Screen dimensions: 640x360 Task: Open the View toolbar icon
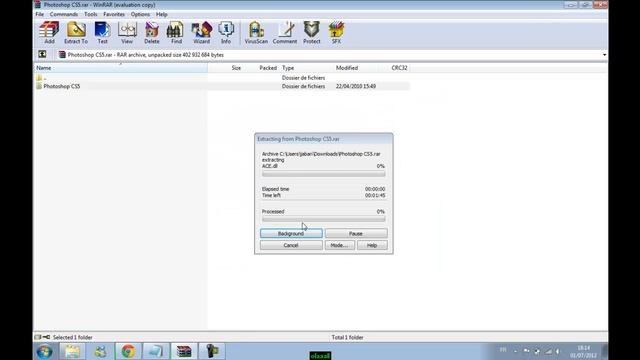[x=127, y=33]
